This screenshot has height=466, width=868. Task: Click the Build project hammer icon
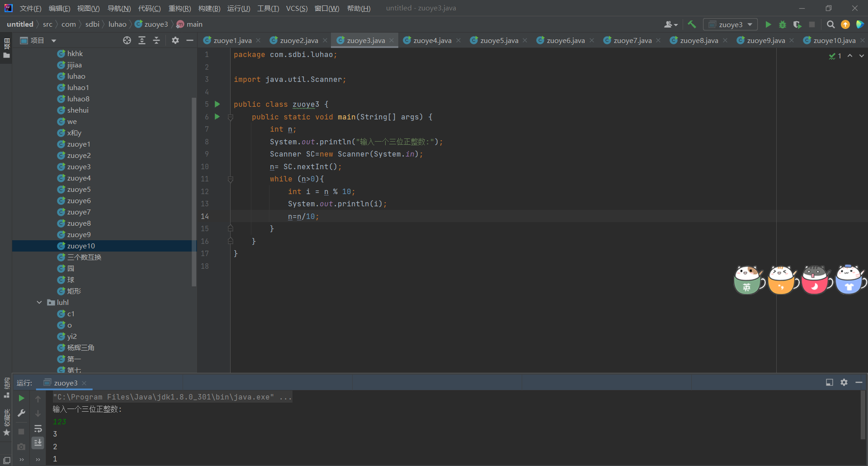coord(692,24)
